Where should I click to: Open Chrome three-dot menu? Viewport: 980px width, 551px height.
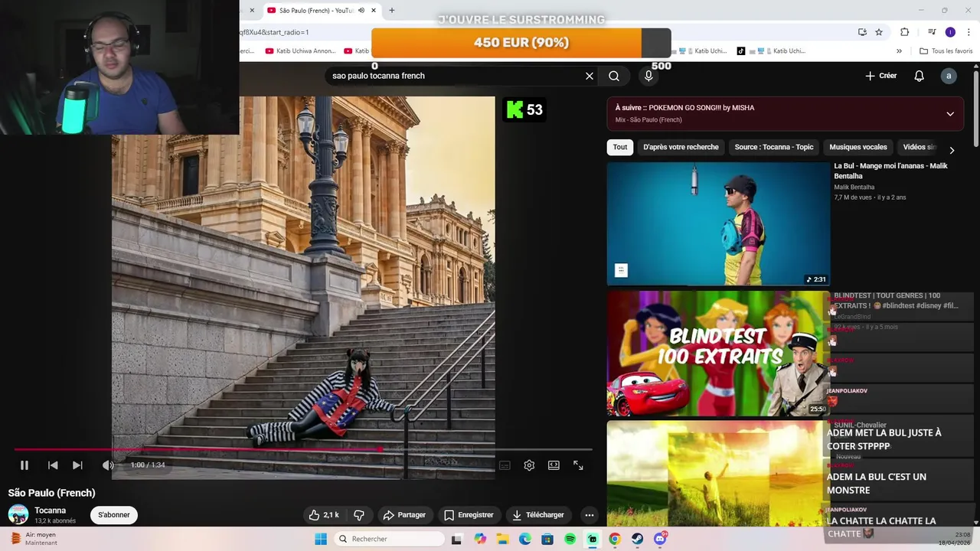pyautogui.click(x=969, y=32)
